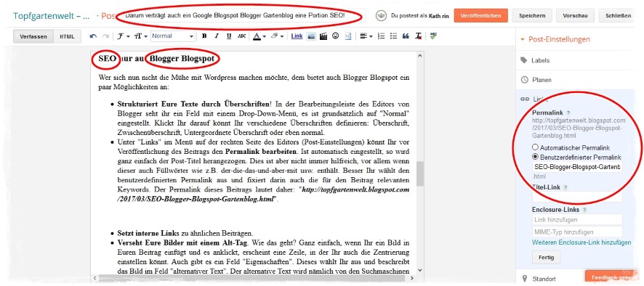The width and height of the screenshot is (644, 286).
Task: Undo the last edit
Action: click(x=93, y=36)
